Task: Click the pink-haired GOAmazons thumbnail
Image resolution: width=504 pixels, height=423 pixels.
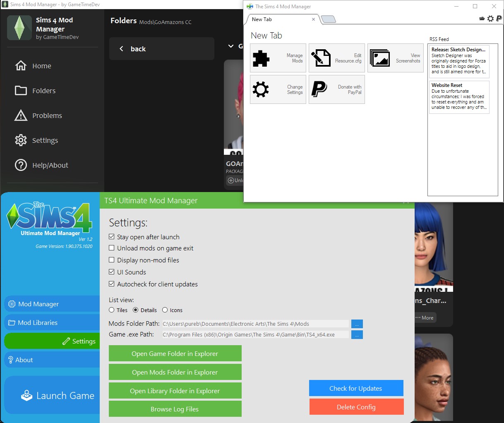Action: pyautogui.click(x=233, y=107)
